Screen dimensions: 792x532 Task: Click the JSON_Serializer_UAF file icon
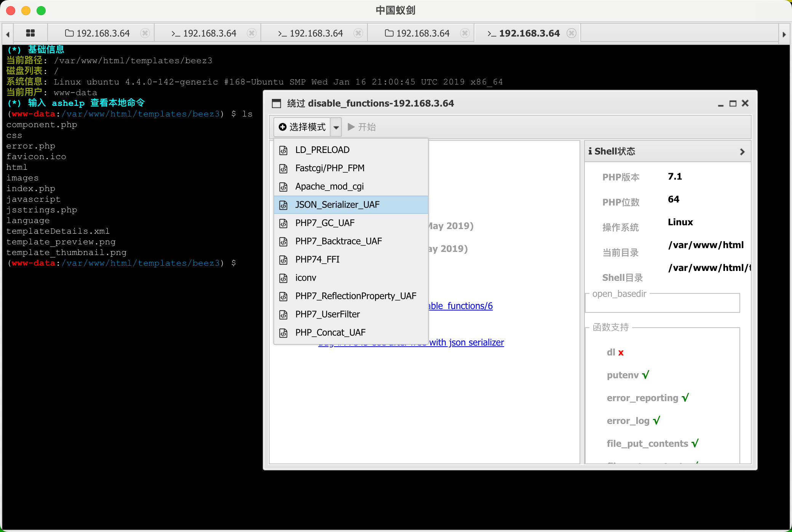(x=284, y=205)
